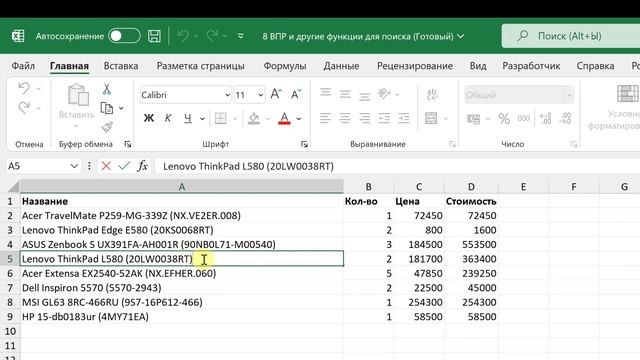Switch to the Формулы tab

pyautogui.click(x=284, y=66)
